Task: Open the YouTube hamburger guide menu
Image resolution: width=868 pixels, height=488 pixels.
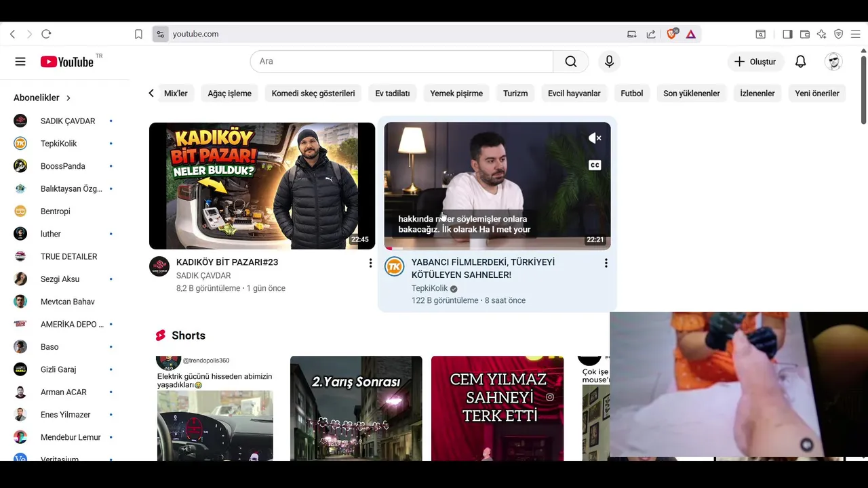Action: pyautogui.click(x=20, y=62)
